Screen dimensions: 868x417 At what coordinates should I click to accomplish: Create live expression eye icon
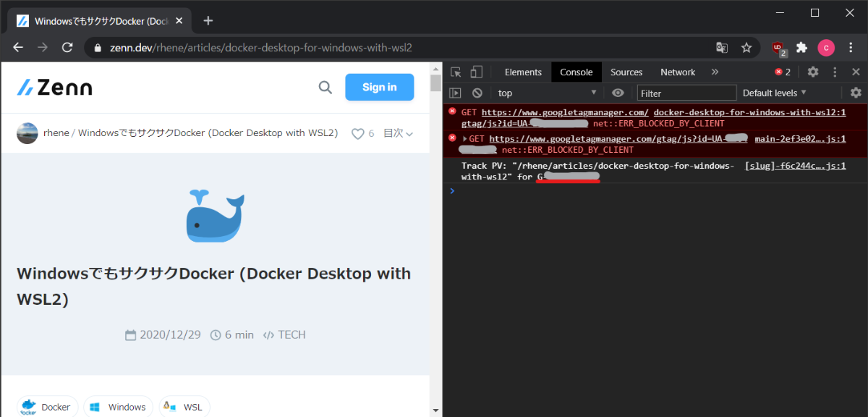(x=618, y=93)
